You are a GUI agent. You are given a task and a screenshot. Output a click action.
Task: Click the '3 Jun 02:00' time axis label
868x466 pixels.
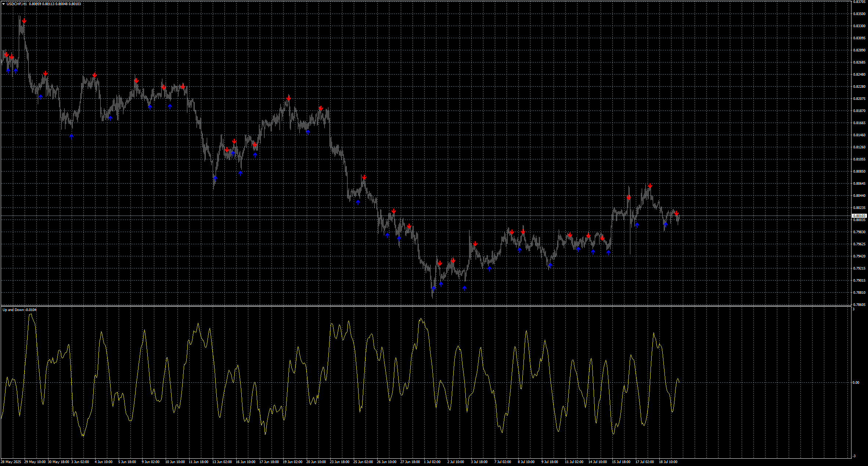click(80, 462)
